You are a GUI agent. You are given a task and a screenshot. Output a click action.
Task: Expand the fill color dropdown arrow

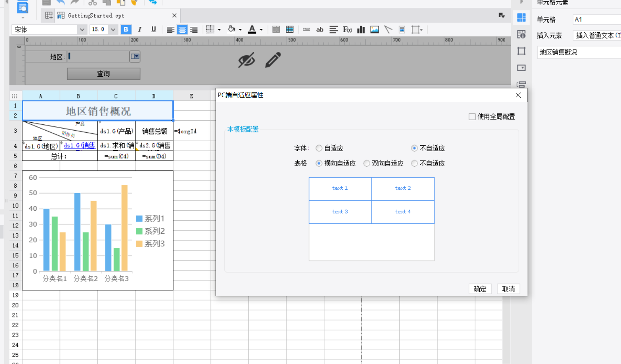click(240, 30)
